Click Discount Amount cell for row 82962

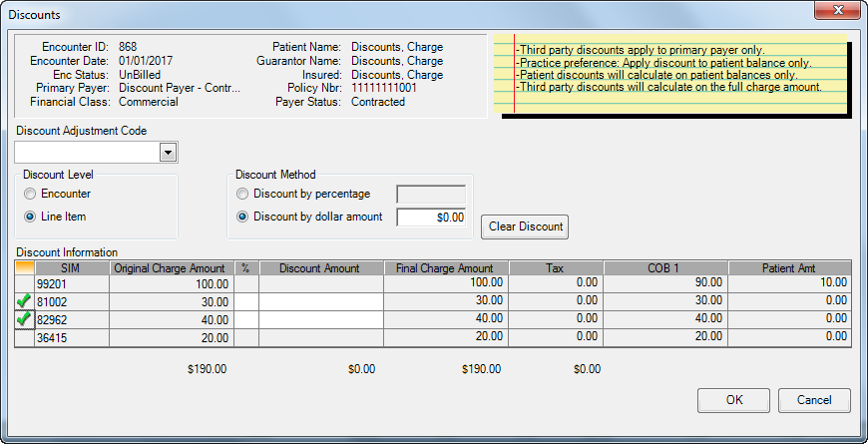point(321,319)
